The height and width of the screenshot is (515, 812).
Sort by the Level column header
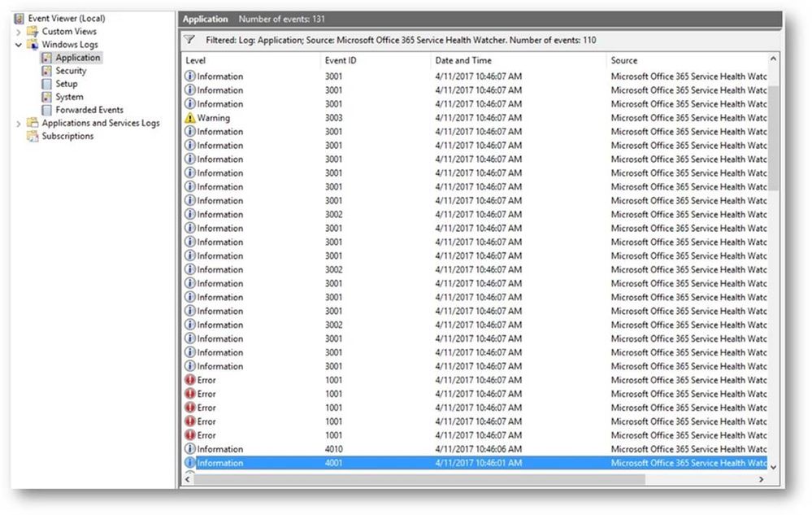click(x=250, y=60)
